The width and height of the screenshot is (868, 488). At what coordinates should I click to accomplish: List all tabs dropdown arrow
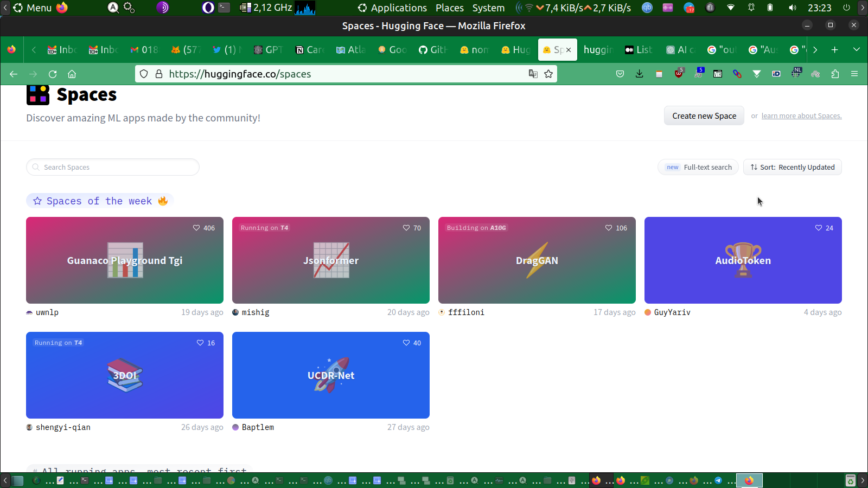point(857,49)
